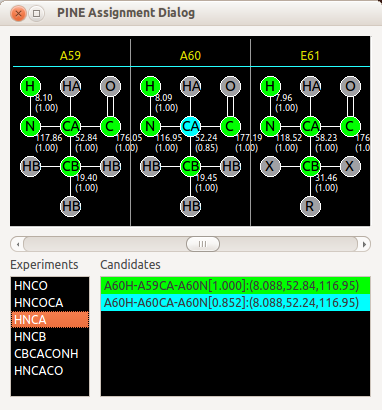Click the R side-chain node of E61
This screenshot has width=382, height=410.
(310, 206)
